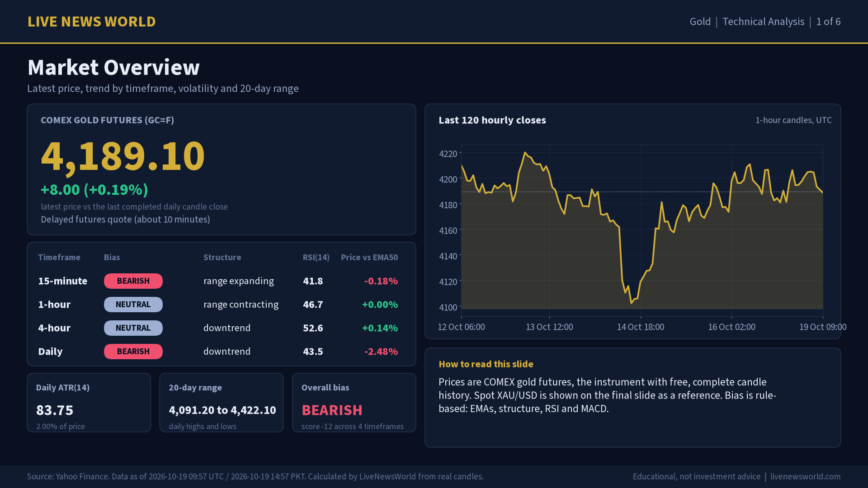Click the 'Gold' header label
The height and width of the screenshot is (488, 868).
point(700,22)
